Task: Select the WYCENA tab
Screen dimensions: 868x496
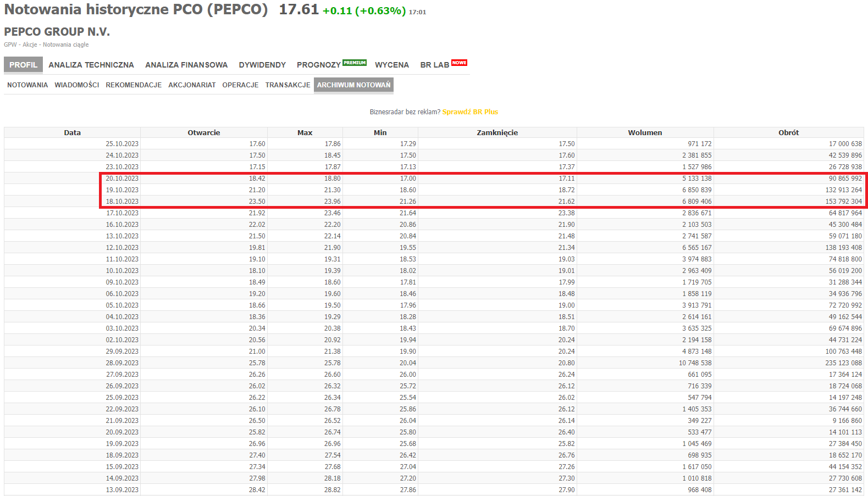Action: [x=392, y=65]
